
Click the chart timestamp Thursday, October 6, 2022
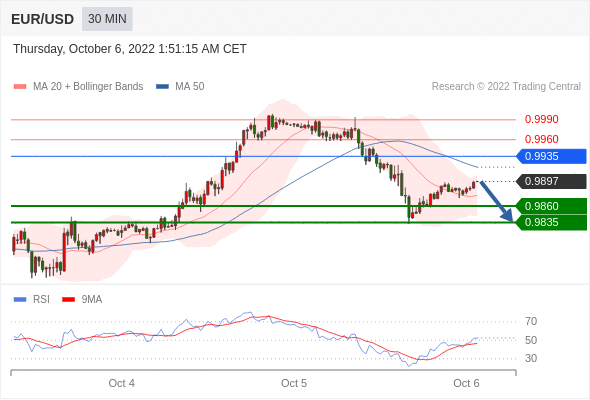point(130,49)
